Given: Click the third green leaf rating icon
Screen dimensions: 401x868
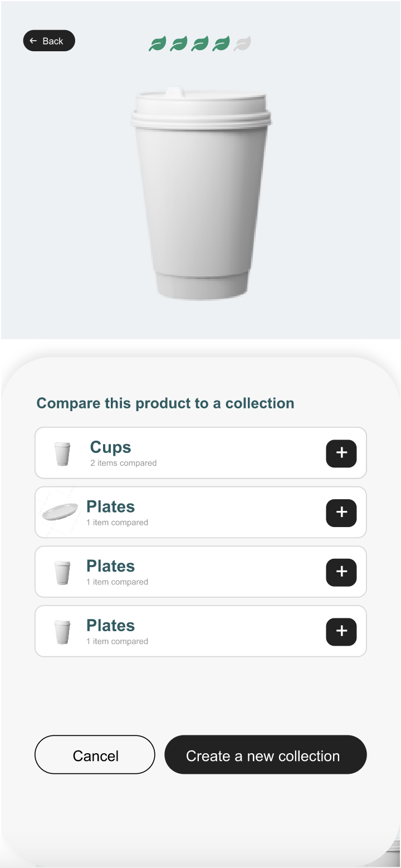Looking at the screenshot, I should (200, 43).
